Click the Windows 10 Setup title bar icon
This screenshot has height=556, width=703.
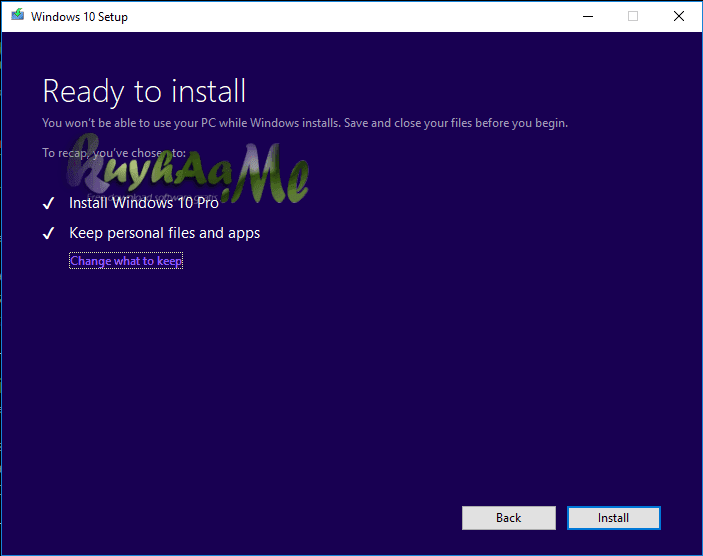pyautogui.click(x=18, y=16)
